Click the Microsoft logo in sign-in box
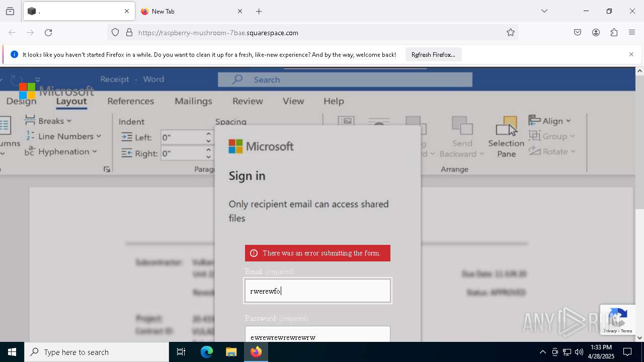 [261, 146]
